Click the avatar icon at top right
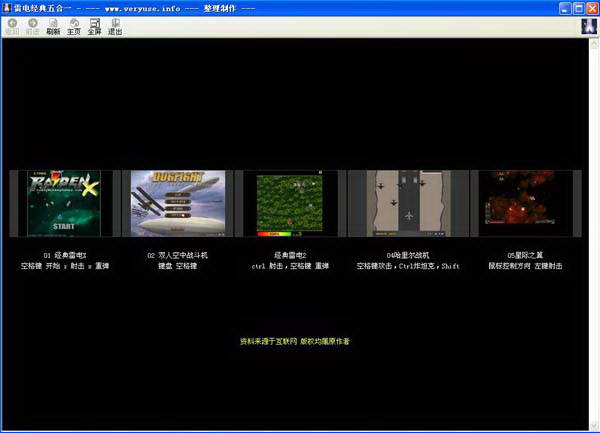Viewport: 600px width, 433px height. (588, 26)
